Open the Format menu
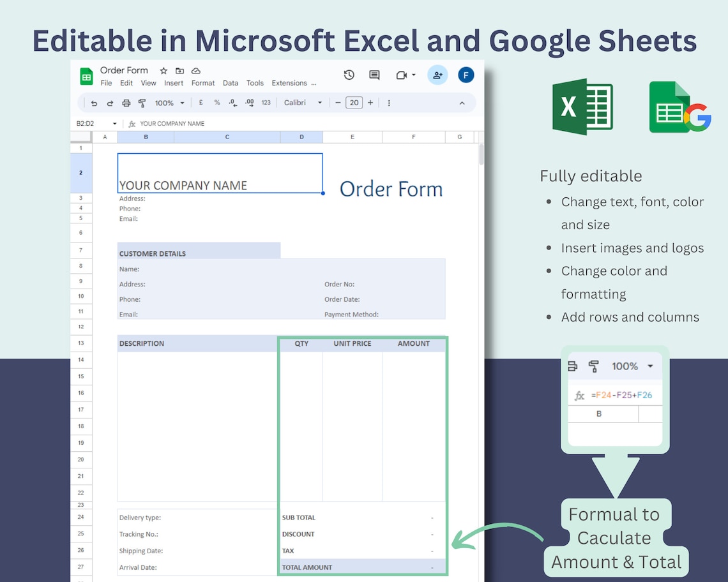Viewport: 728px width, 582px height. (203, 83)
